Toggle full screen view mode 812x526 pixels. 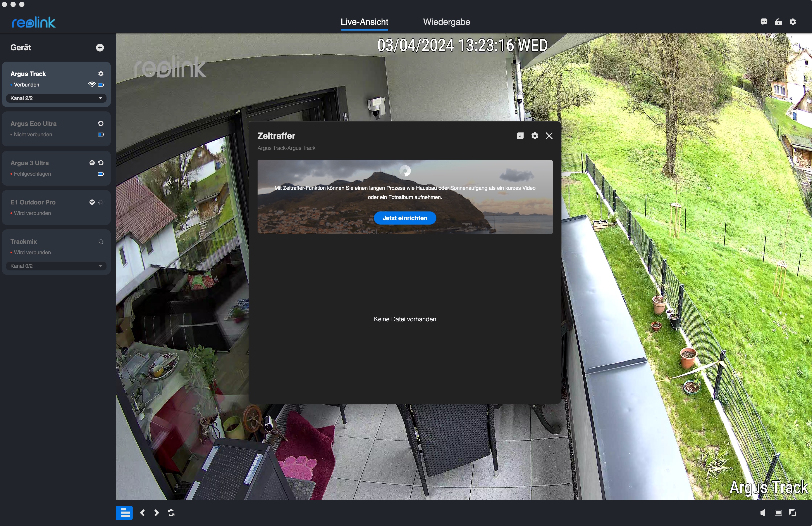tap(793, 513)
